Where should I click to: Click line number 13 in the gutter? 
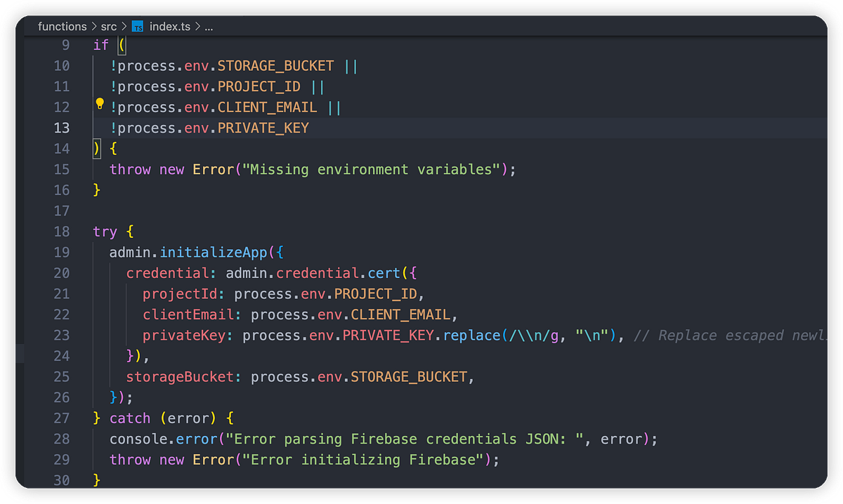tap(61, 128)
